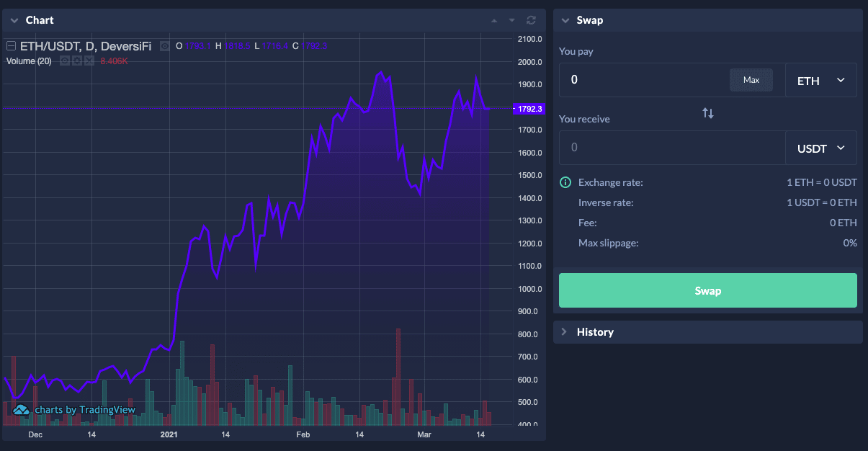Click the Feb date axis label
The height and width of the screenshot is (451, 868).
pos(303,435)
